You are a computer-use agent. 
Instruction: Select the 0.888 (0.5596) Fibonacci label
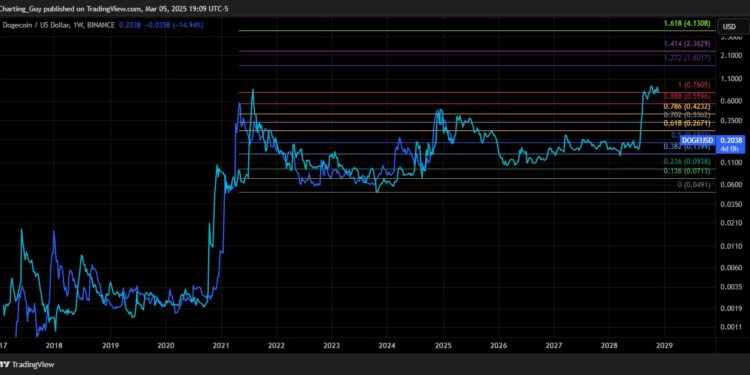[687, 96]
